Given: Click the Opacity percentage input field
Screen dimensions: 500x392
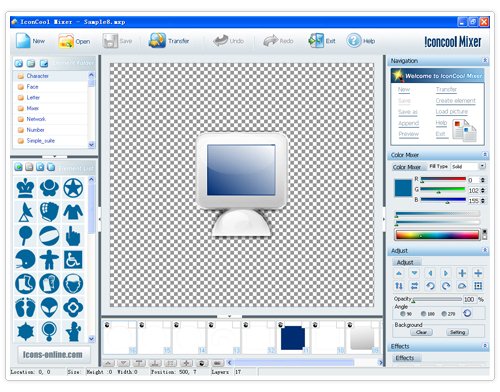Looking at the screenshot, I should [469, 299].
